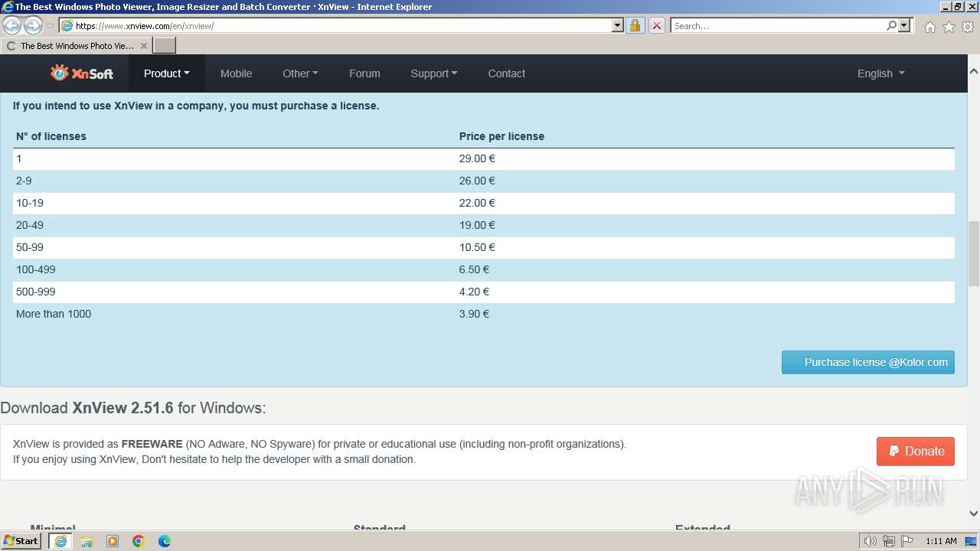Open the Windows Start button
Image resolution: width=980 pixels, height=551 pixels.
click(21, 540)
